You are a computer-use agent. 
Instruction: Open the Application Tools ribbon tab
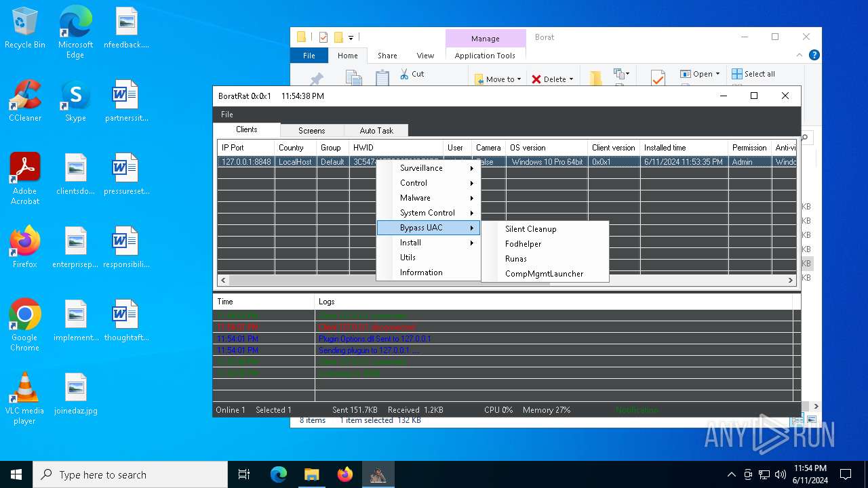click(485, 56)
